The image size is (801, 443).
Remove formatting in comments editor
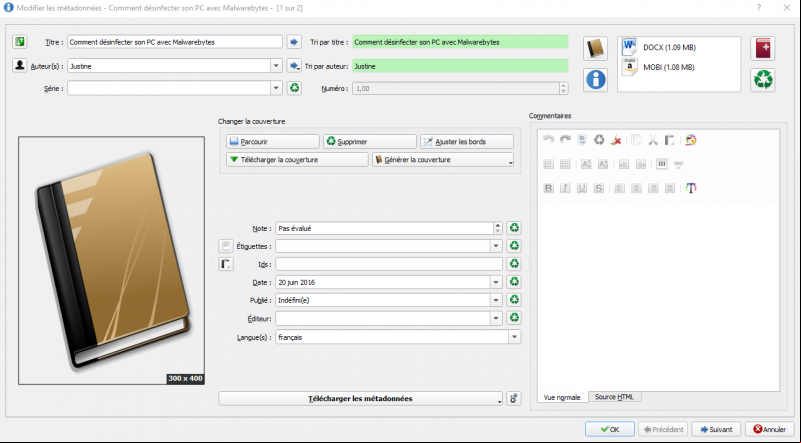pos(599,140)
